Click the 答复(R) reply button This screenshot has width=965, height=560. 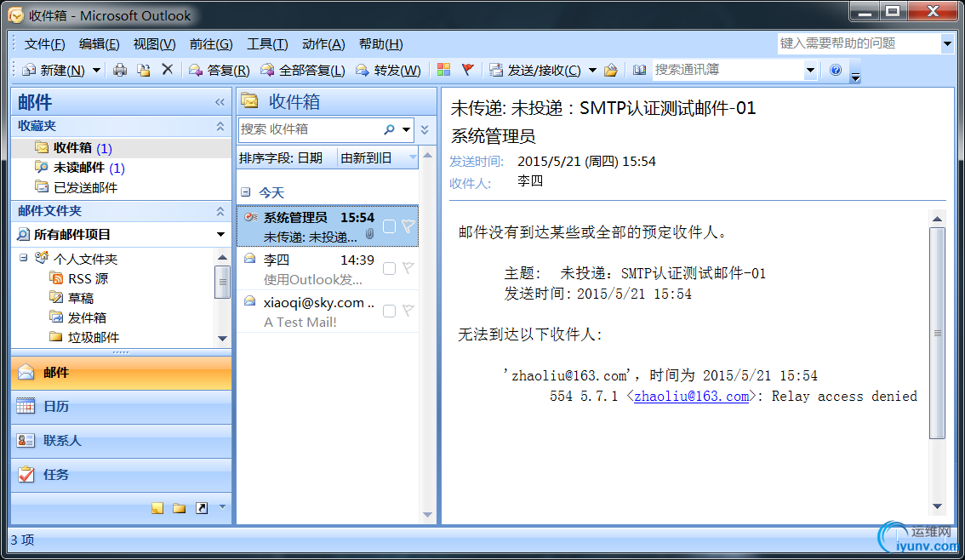(x=219, y=70)
